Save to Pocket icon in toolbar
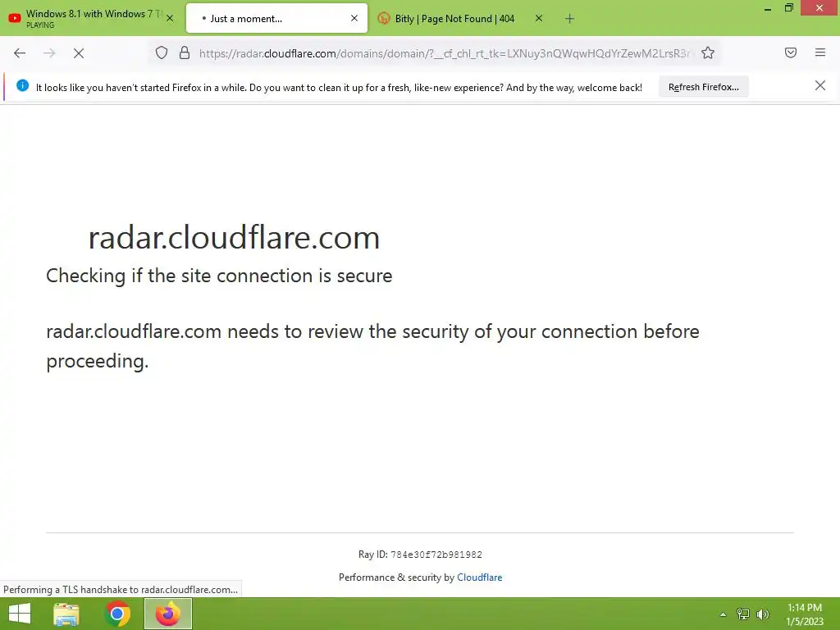 click(x=791, y=52)
